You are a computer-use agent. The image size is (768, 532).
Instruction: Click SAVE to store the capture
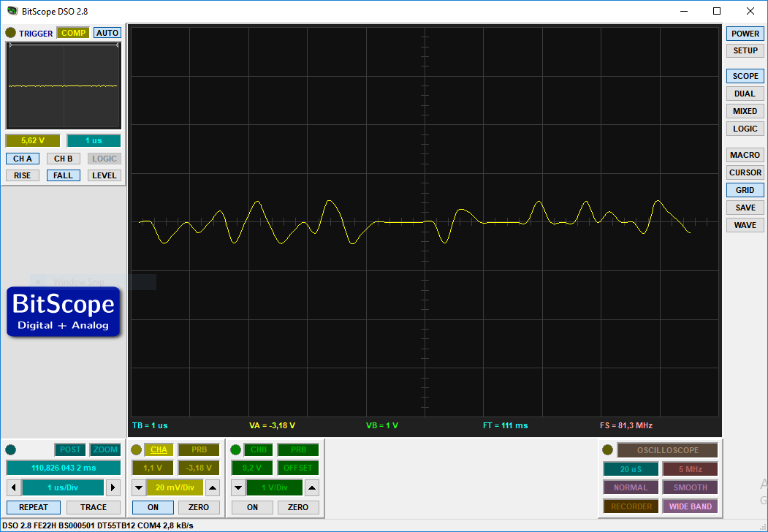(745, 208)
